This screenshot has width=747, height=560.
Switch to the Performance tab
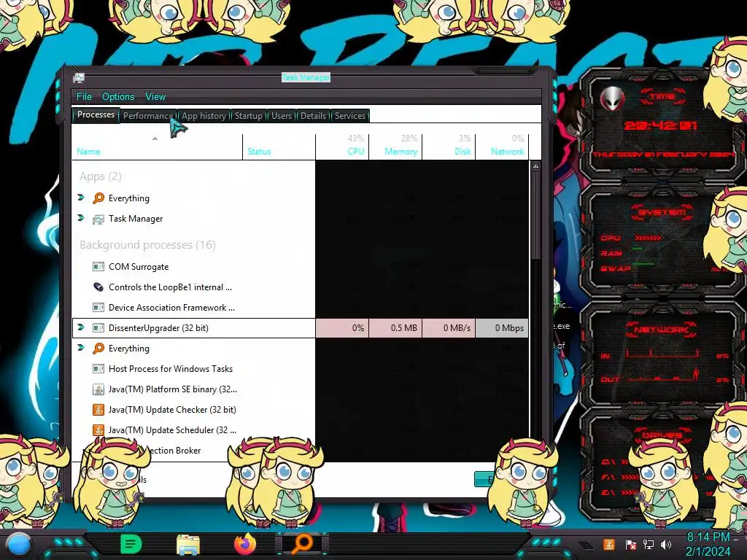[x=147, y=116]
